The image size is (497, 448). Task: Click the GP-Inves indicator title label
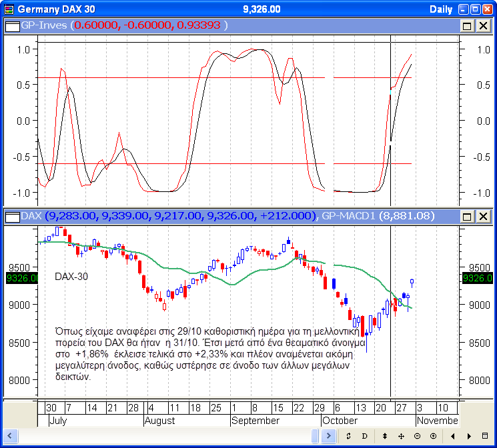(45, 25)
